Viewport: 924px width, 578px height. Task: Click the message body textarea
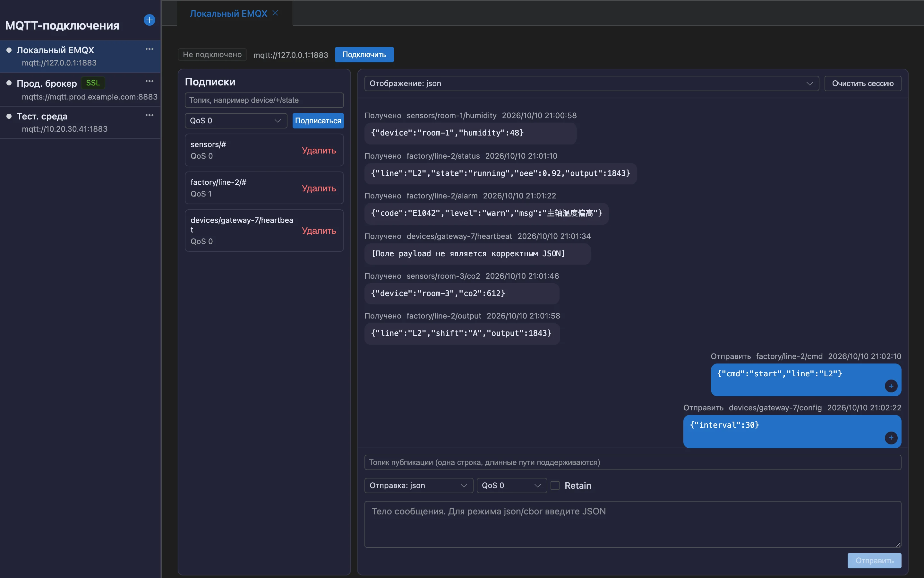633,524
